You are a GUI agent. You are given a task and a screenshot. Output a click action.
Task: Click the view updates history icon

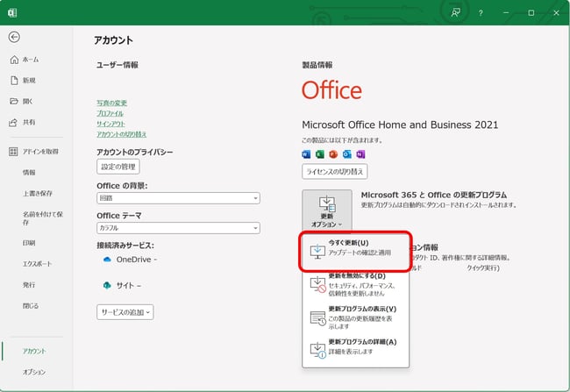(x=317, y=317)
